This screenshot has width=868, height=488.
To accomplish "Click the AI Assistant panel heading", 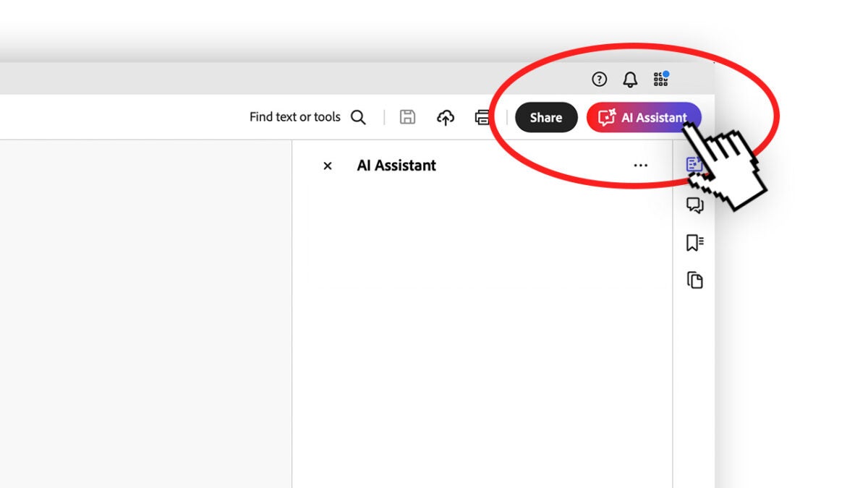I will 396,166.
